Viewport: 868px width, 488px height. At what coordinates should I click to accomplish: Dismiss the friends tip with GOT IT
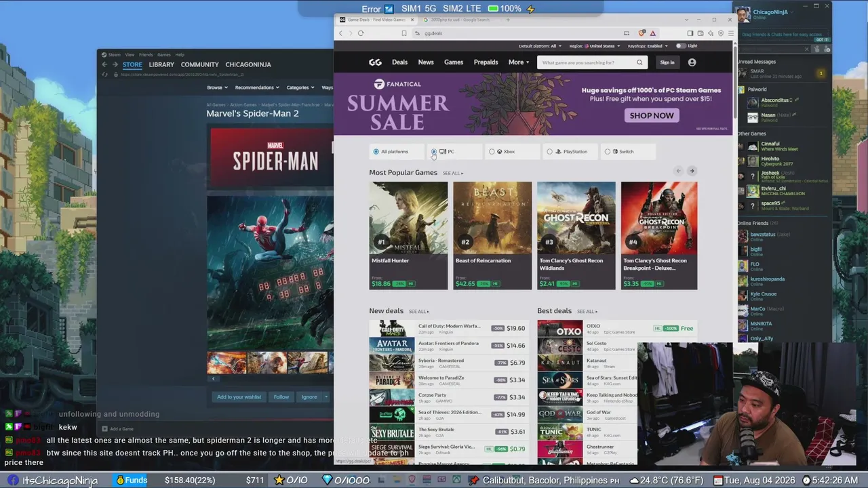pyautogui.click(x=822, y=40)
